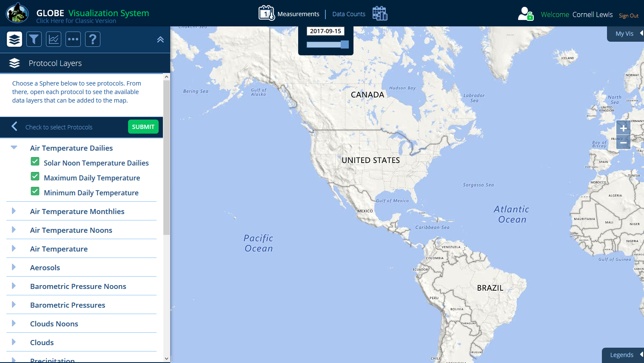The image size is (644, 363).
Task: Click the date slider handle
Action: tap(345, 44)
